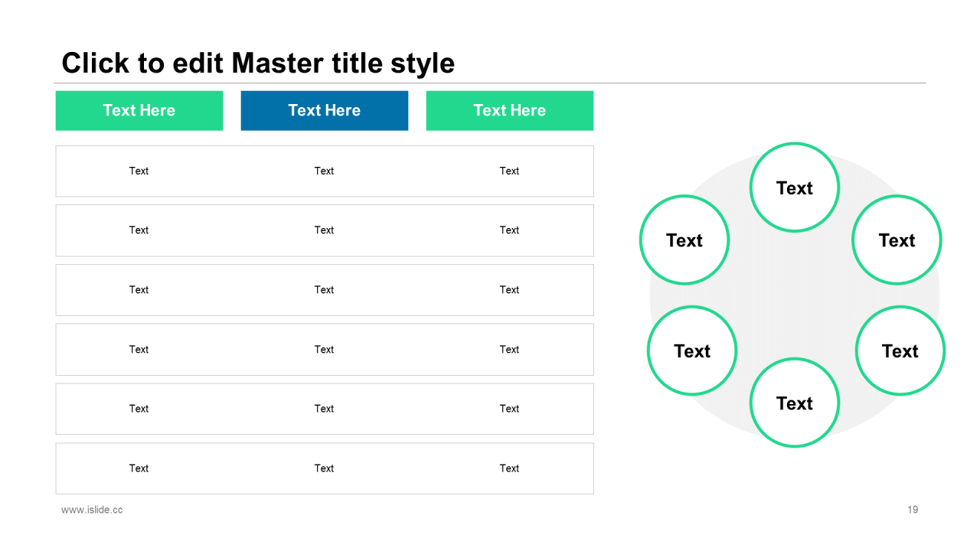This screenshot has width=980, height=551.
Task: Click third-row 'Text' under the blue header
Action: point(324,290)
